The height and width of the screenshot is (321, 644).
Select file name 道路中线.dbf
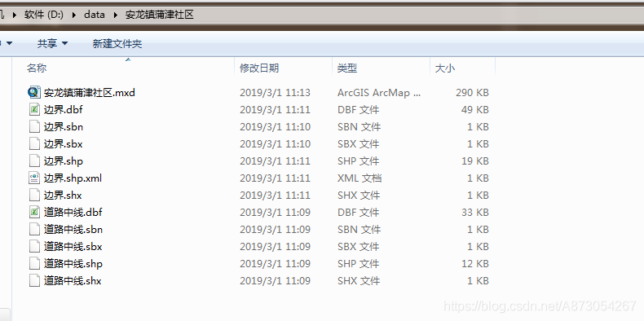coord(73,212)
